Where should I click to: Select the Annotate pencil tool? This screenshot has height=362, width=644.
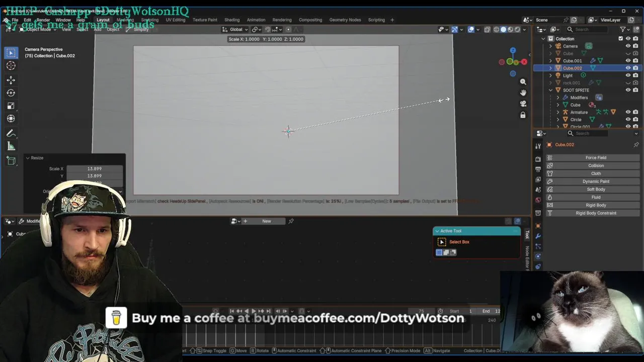[x=11, y=133]
